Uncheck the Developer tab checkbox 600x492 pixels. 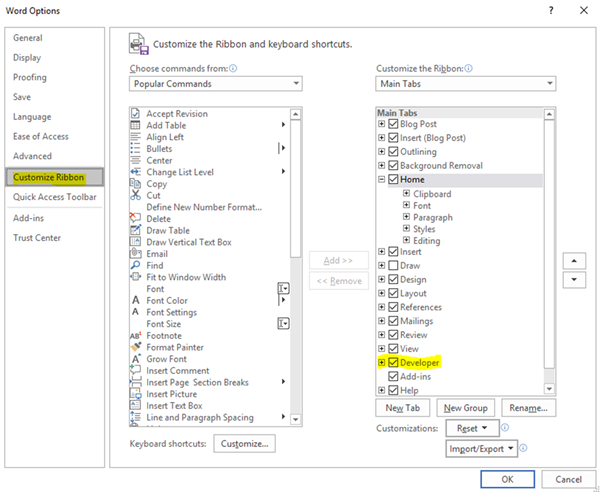point(394,362)
